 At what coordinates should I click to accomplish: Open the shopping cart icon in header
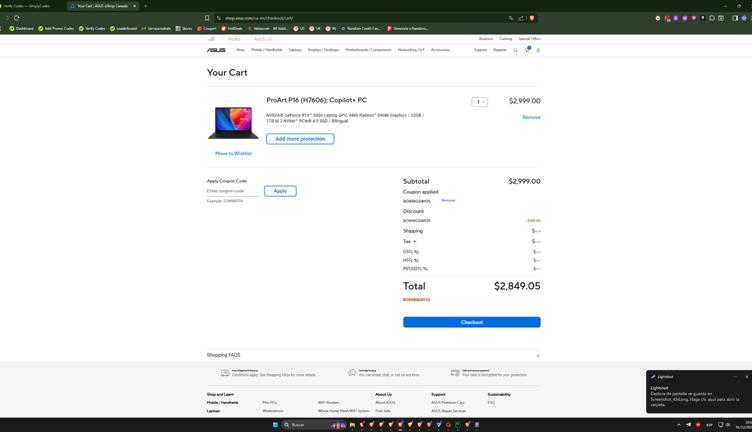coord(527,49)
